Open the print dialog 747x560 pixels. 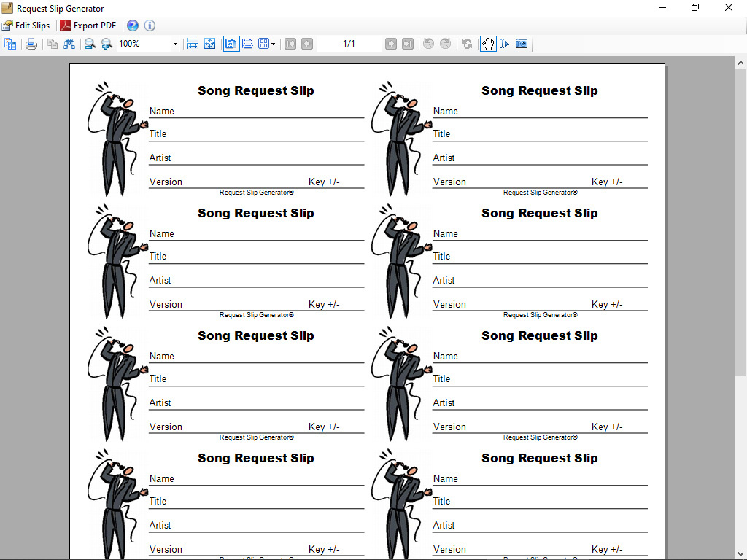pyautogui.click(x=30, y=44)
